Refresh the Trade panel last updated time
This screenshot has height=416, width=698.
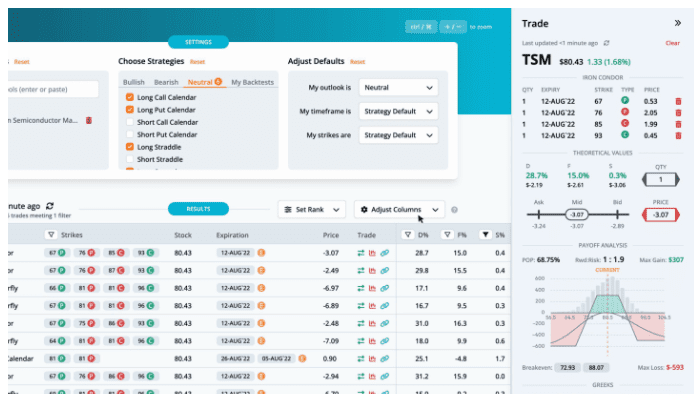coord(606,43)
